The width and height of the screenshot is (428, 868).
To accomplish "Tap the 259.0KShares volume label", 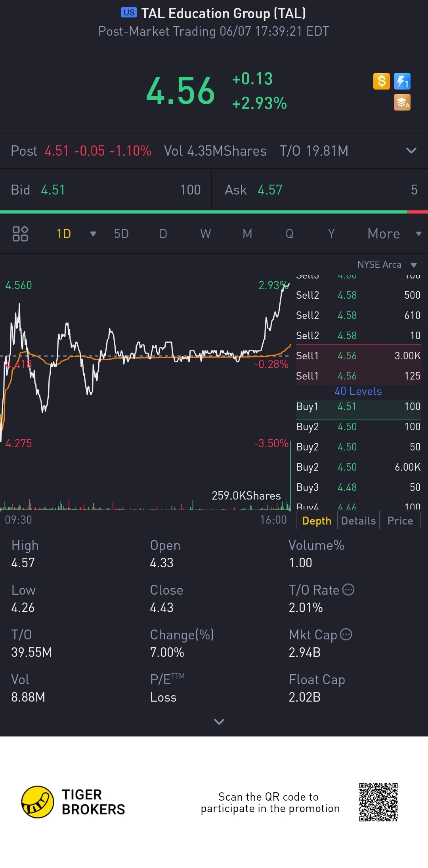I will tap(246, 496).
